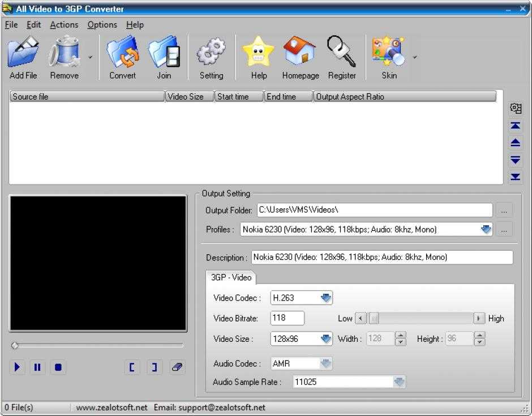Image resolution: width=532 pixels, height=416 pixels.
Task: Click the Output Folder path field
Action: tap(375, 210)
